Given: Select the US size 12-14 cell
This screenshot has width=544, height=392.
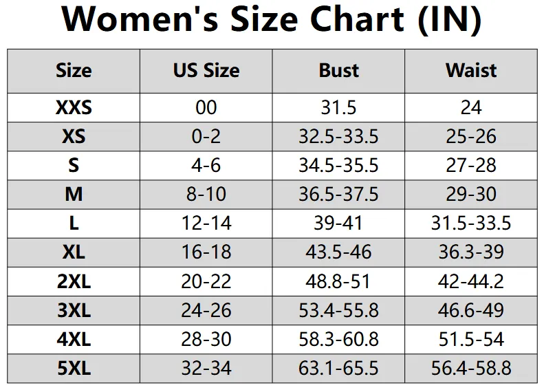Looking at the screenshot, I should click(206, 223).
